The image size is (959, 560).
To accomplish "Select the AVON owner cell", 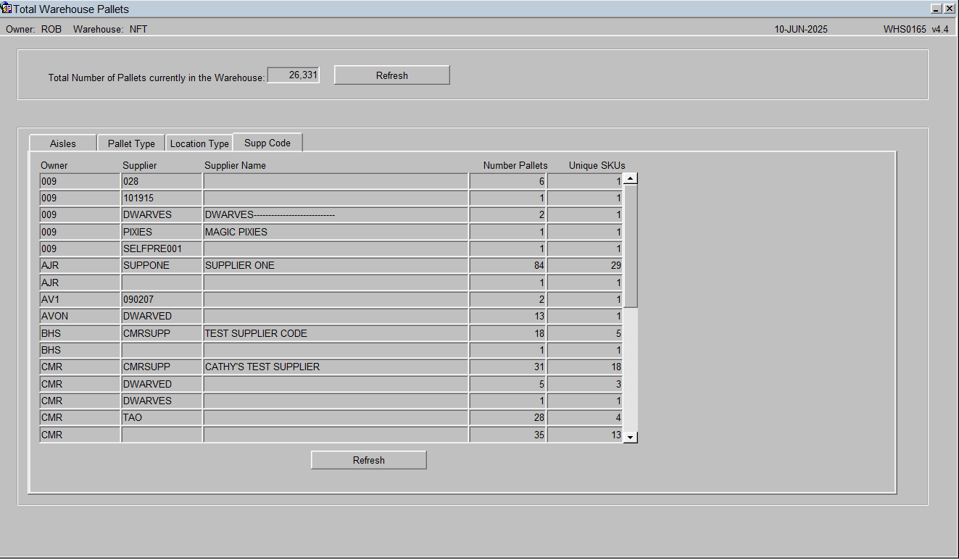I will click(x=80, y=317).
